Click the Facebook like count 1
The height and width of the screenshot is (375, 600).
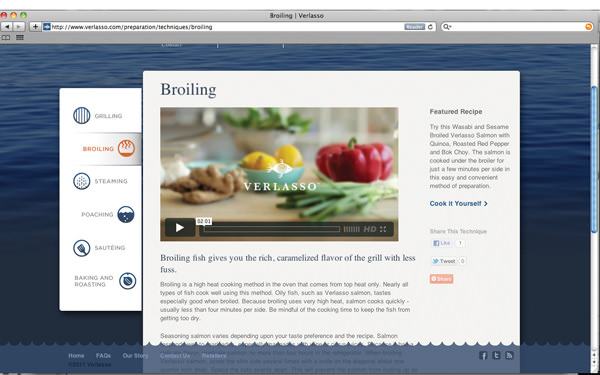pyautogui.click(x=460, y=243)
